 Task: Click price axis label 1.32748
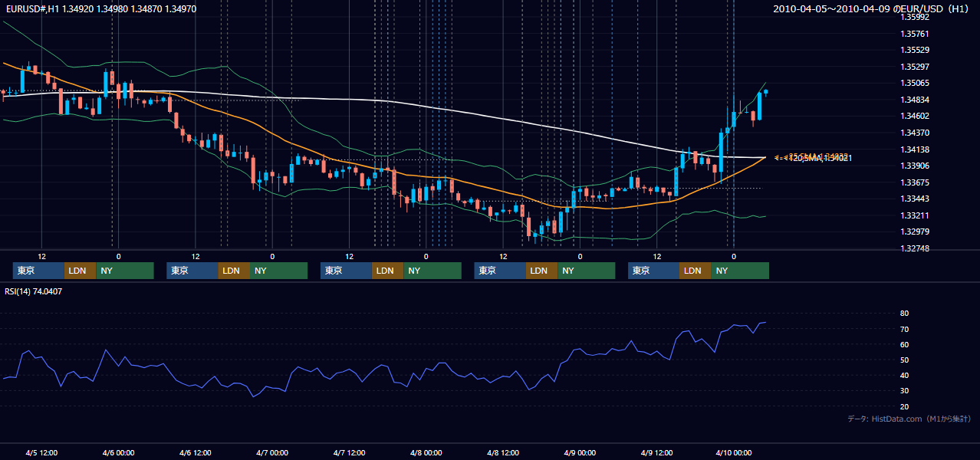click(916, 248)
